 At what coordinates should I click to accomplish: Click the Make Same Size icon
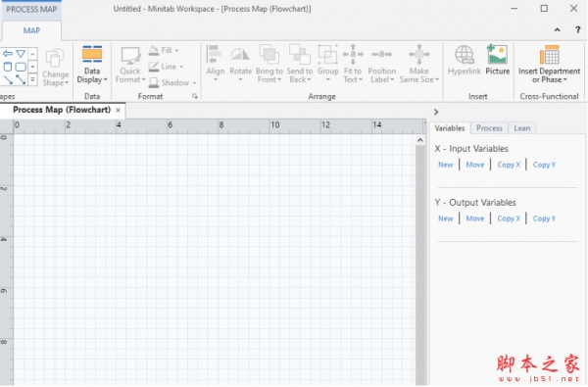pos(418,54)
